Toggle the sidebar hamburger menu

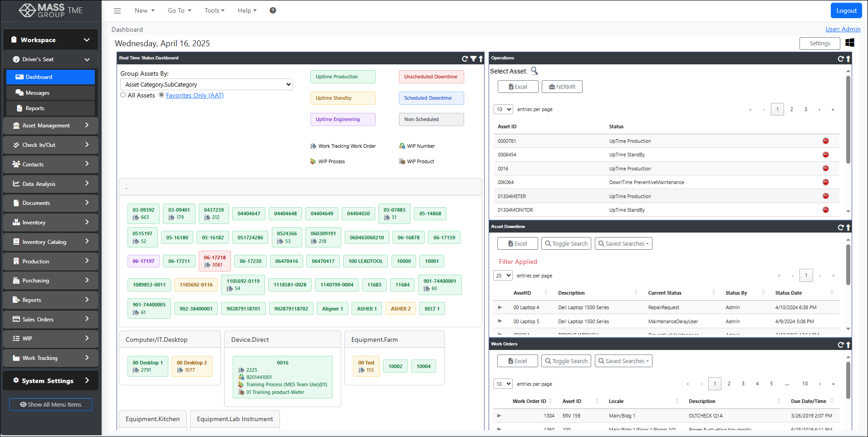click(117, 10)
